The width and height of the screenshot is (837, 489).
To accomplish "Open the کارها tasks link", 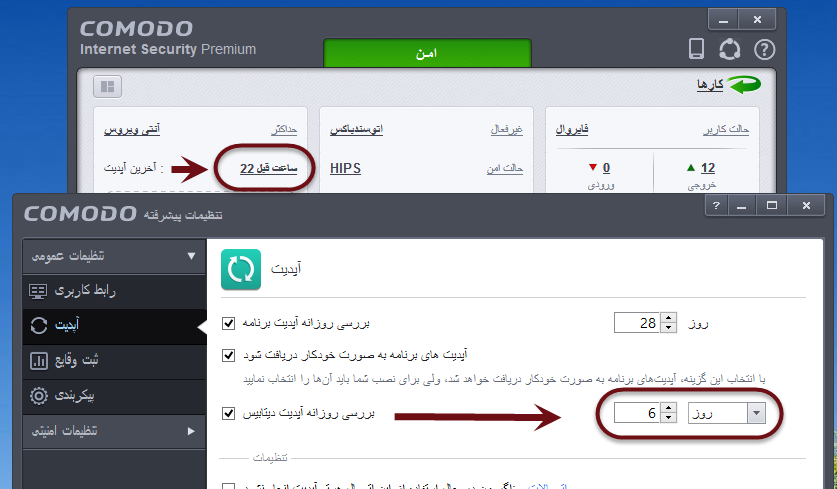I will [710, 84].
